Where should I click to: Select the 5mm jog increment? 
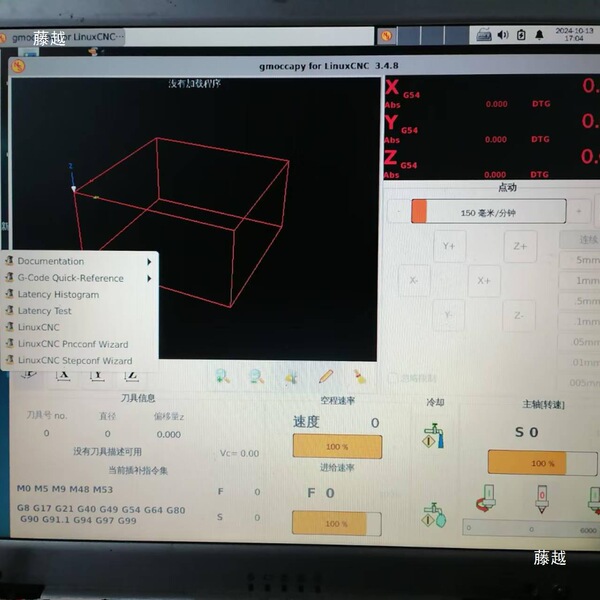pos(580,260)
